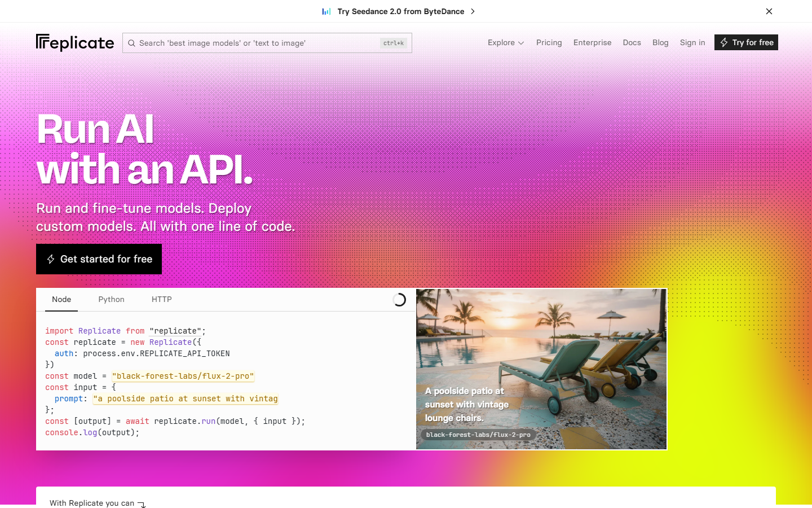
Task: Click the Replicate logo
Action: point(74,42)
